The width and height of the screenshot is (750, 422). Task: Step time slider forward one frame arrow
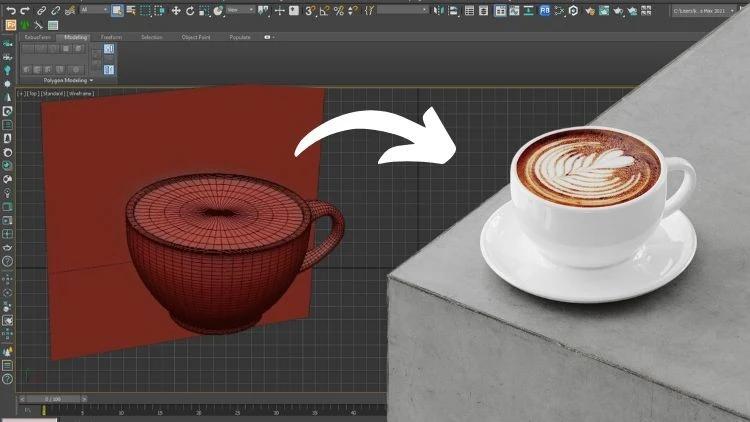click(84, 399)
